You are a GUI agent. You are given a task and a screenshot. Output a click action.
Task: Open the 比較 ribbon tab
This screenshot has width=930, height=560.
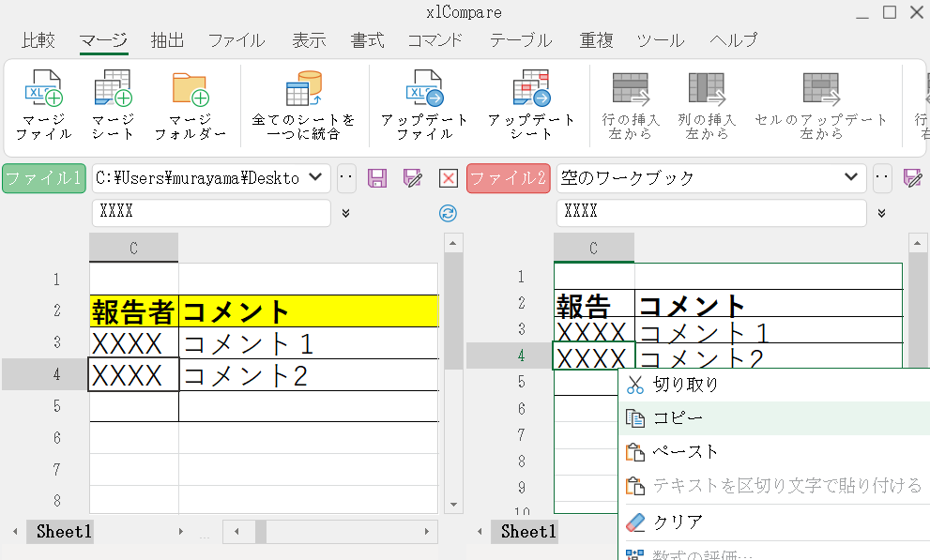tap(38, 40)
